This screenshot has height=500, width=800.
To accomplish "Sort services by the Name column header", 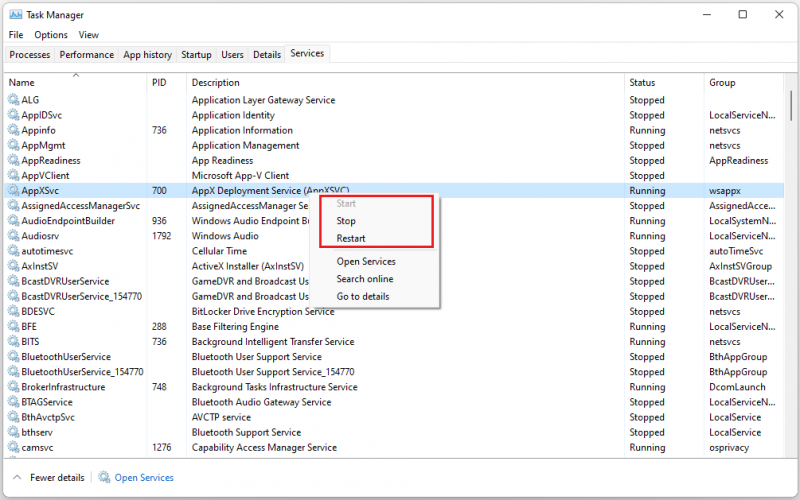I will coord(75,82).
